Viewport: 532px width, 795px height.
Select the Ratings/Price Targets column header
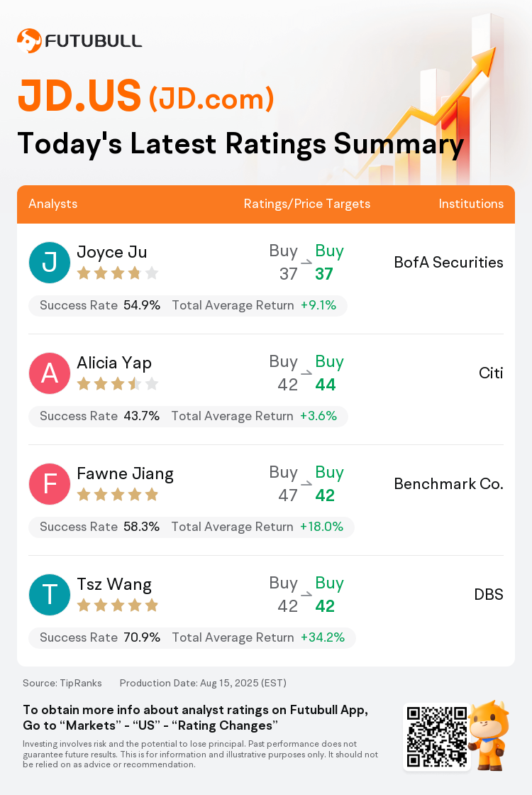[307, 204]
